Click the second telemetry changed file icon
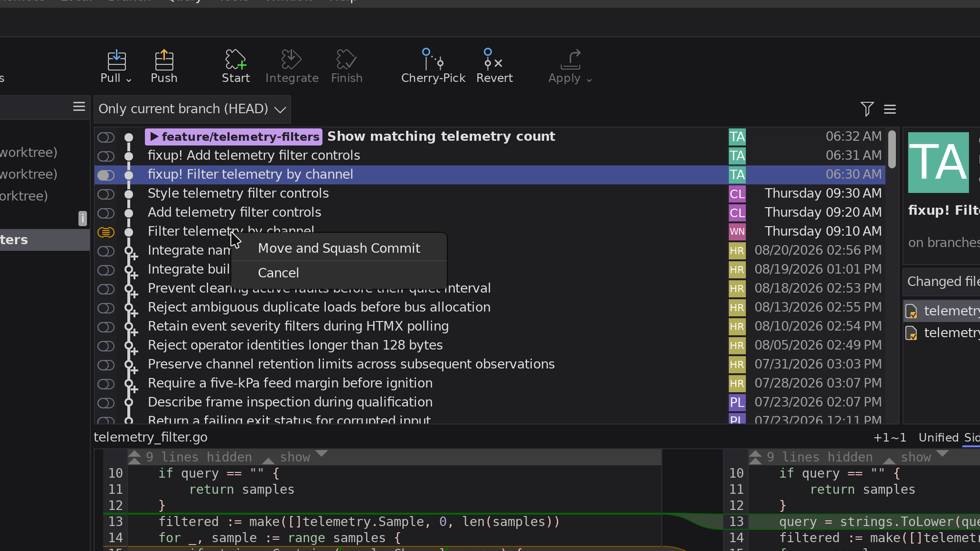This screenshot has height=551, width=980. point(911,333)
